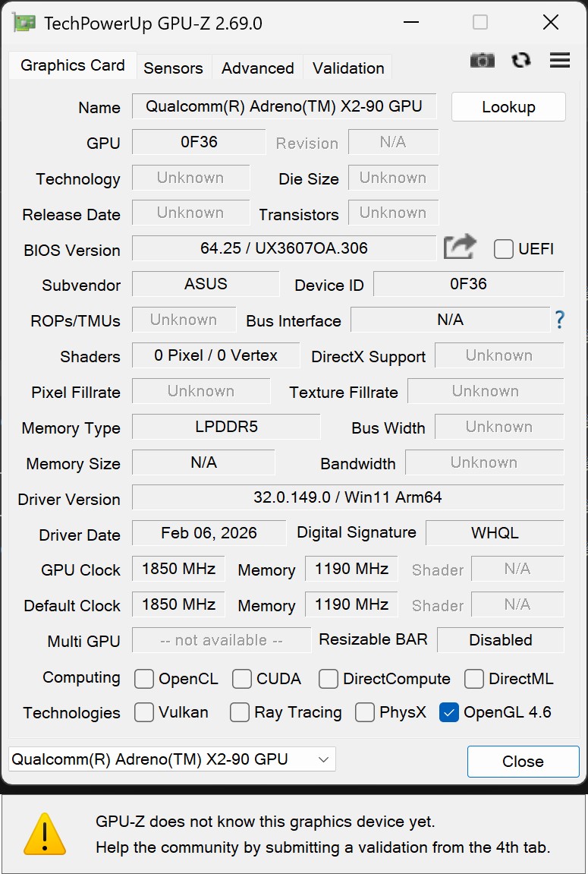
Task: Minimize the GPU-Z window
Action: pos(411,22)
